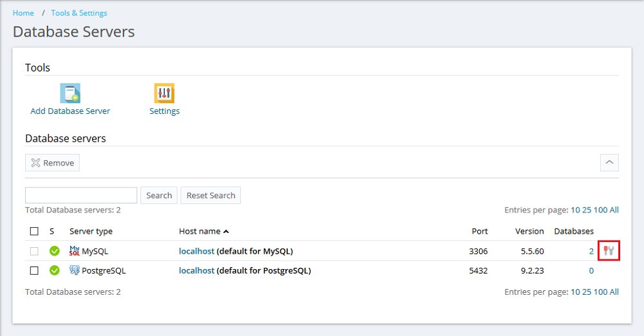Click the Add Database Server icon
Viewport: 644px width, 336px height.
pyautogui.click(x=70, y=94)
